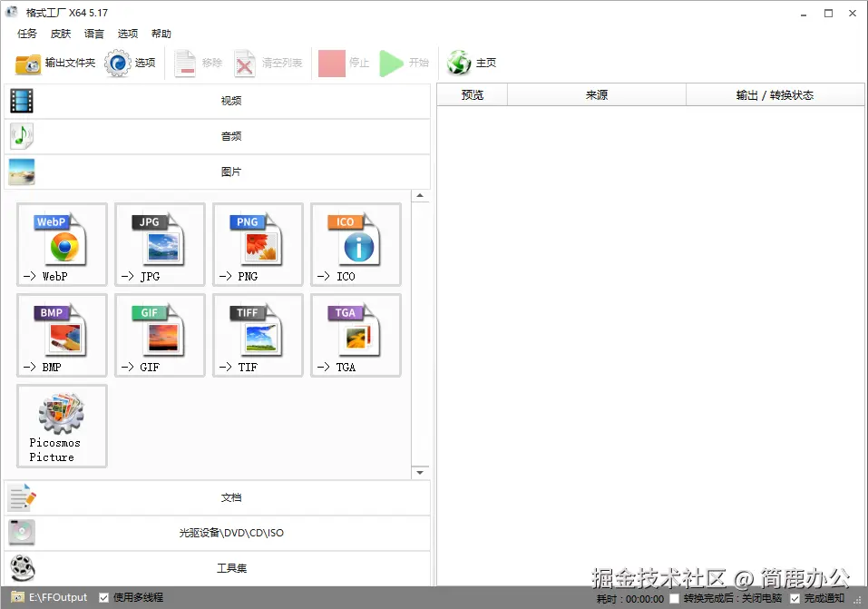Image resolution: width=868 pixels, height=609 pixels.
Task: Select the TIF conversion icon
Action: 258,335
